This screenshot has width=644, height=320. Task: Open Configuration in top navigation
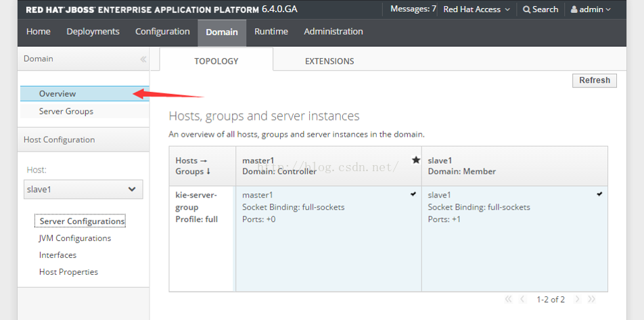tap(162, 32)
